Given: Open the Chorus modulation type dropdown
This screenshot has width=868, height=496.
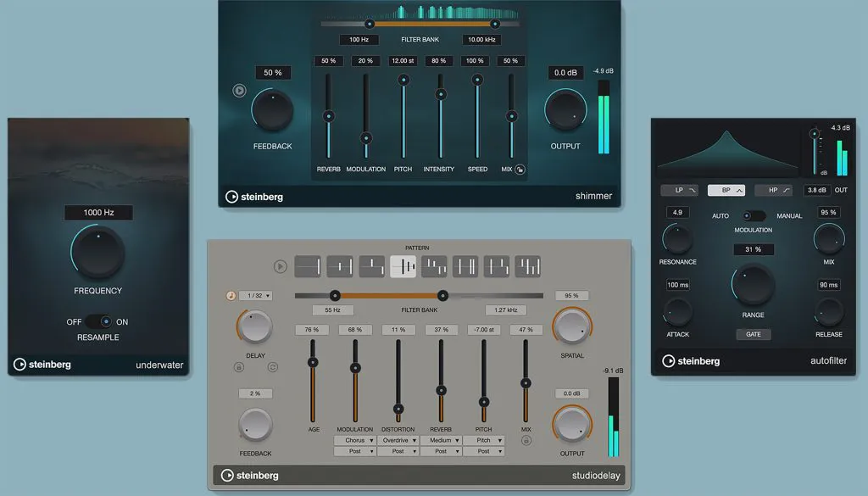Looking at the screenshot, I should tap(355, 441).
